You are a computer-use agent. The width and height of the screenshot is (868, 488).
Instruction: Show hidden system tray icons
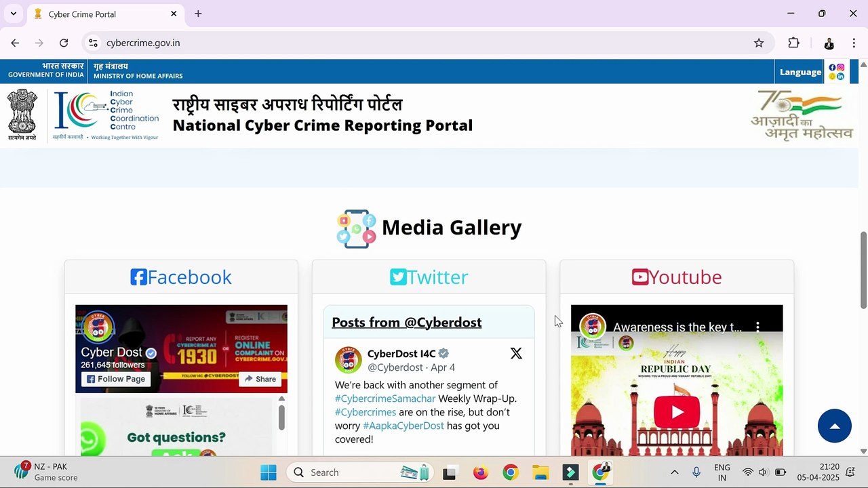pos(674,472)
